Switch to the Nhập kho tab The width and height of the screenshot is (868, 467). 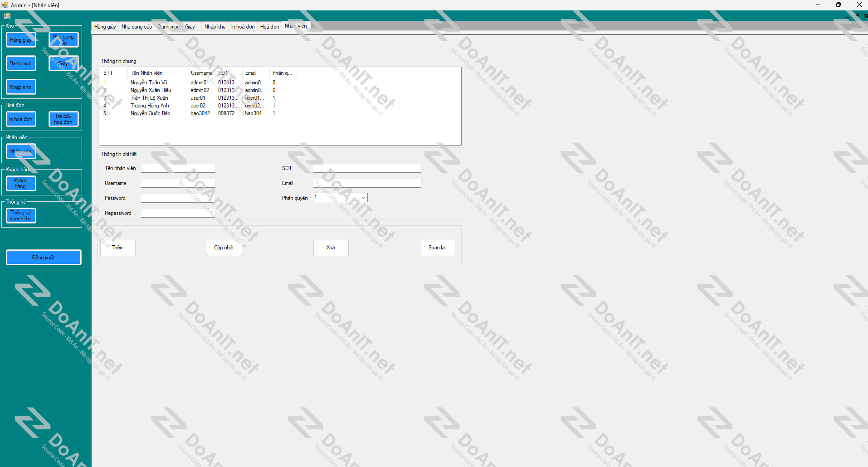coord(215,27)
